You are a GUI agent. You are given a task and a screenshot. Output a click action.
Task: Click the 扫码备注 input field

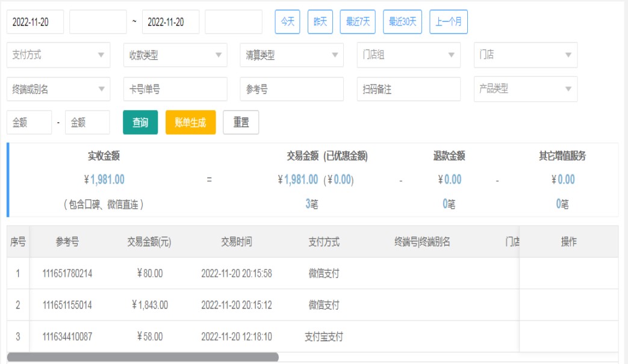(408, 89)
